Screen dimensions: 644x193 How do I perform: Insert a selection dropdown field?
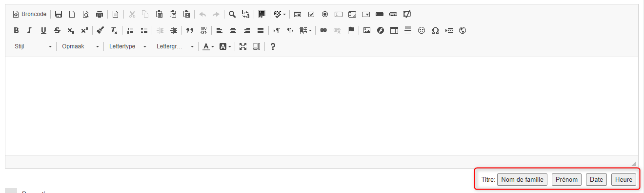(366, 14)
